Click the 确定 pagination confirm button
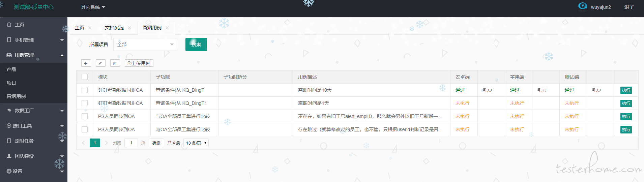The width and height of the screenshot is (644, 182). [156, 143]
